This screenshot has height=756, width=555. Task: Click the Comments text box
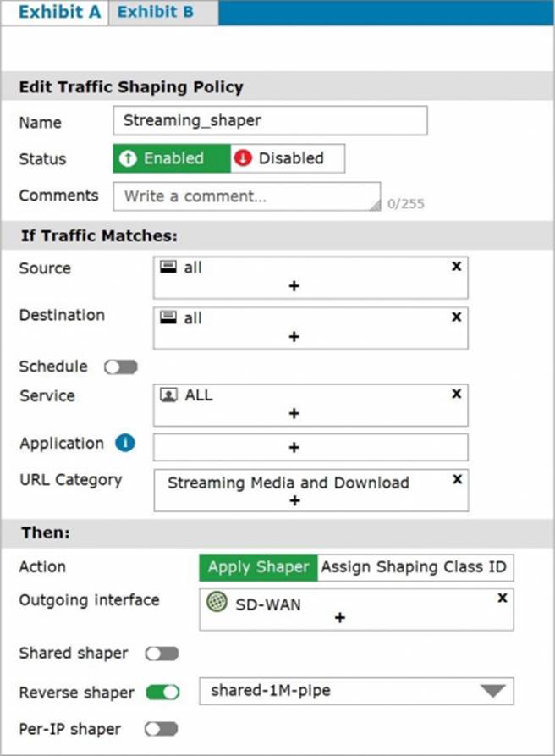click(245, 196)
